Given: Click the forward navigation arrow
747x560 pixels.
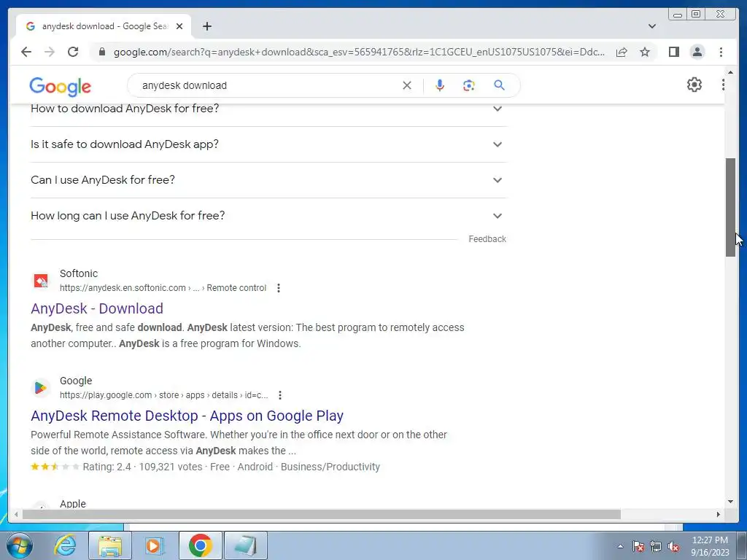Looking at the screenshot, I should [x=49, y=52].
